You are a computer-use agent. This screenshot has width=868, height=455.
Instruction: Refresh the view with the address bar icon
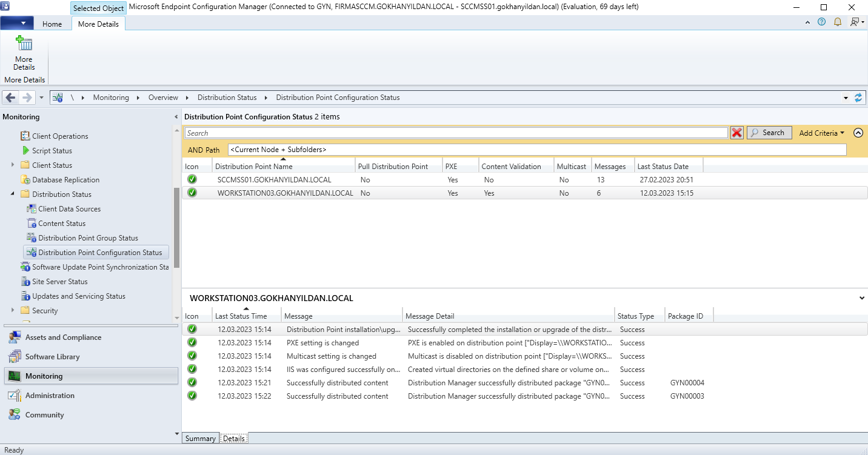858,98
